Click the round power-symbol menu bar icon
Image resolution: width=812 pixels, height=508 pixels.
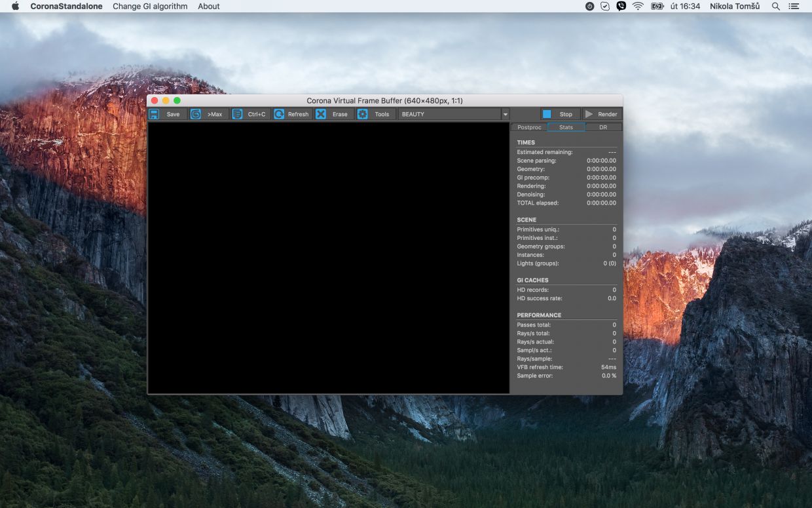pyautogui.click(x=589, y=6)
